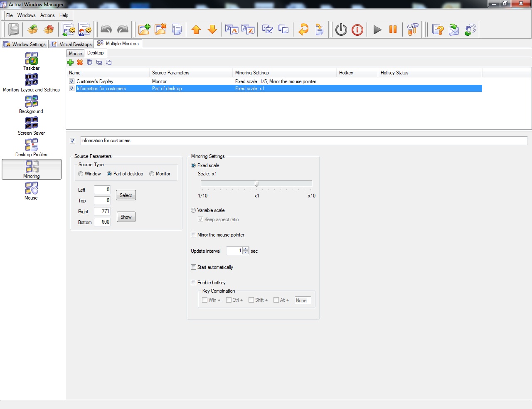This screenshot has height=409, width=532.
Task: Open the Desktop Profiles section
Action: click(x=31, y=148)
